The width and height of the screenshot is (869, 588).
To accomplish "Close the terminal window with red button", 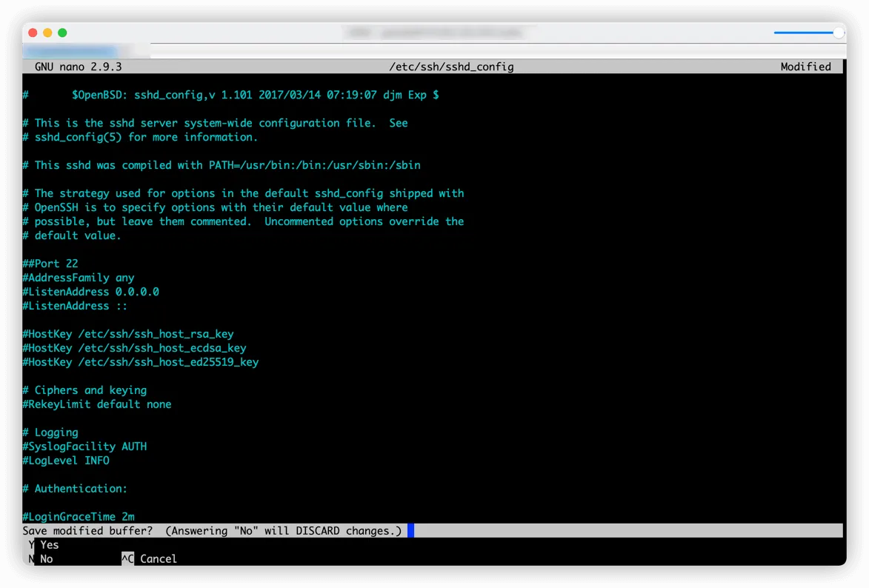I will click(33, 33).
